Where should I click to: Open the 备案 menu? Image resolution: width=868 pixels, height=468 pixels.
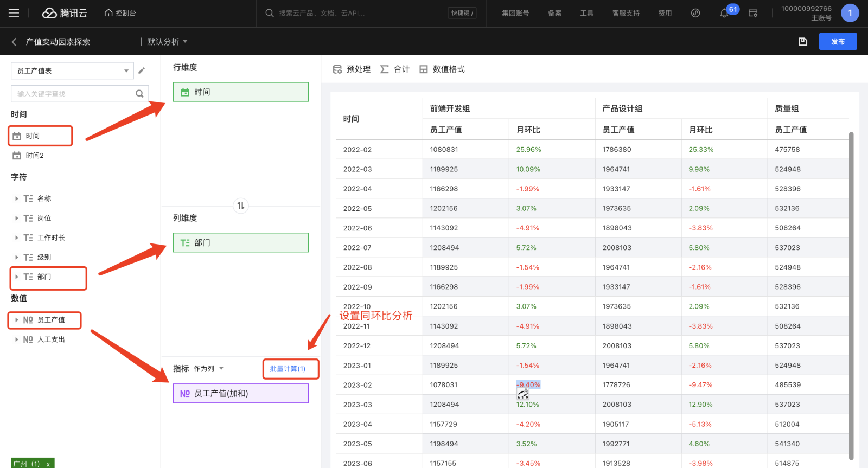pyautogui.click(x=555, y=13)
